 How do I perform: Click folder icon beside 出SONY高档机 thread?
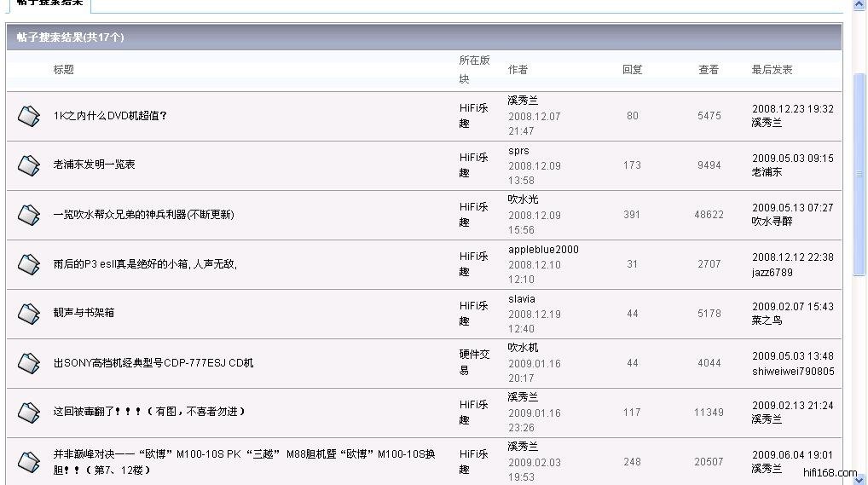click(x=29, y=363)
